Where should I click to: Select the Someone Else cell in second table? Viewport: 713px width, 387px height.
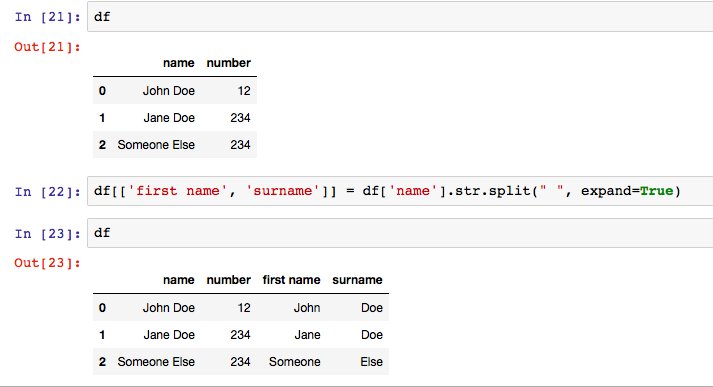pos(156,362)
